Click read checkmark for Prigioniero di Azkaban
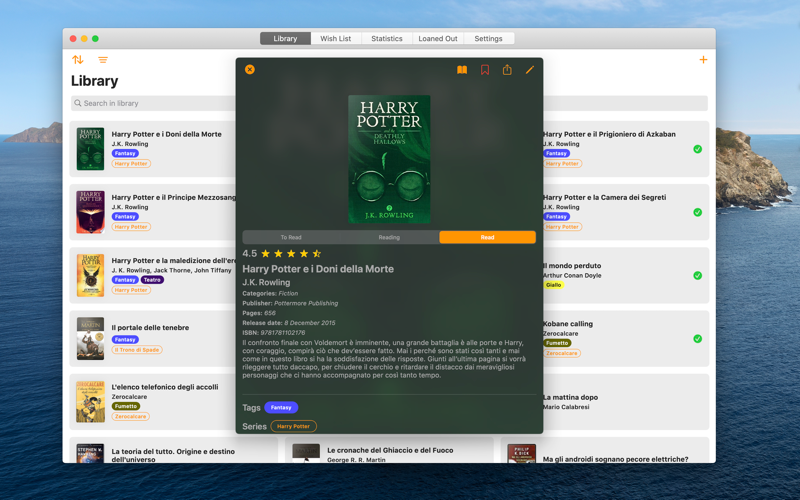 tap(697, 149)
